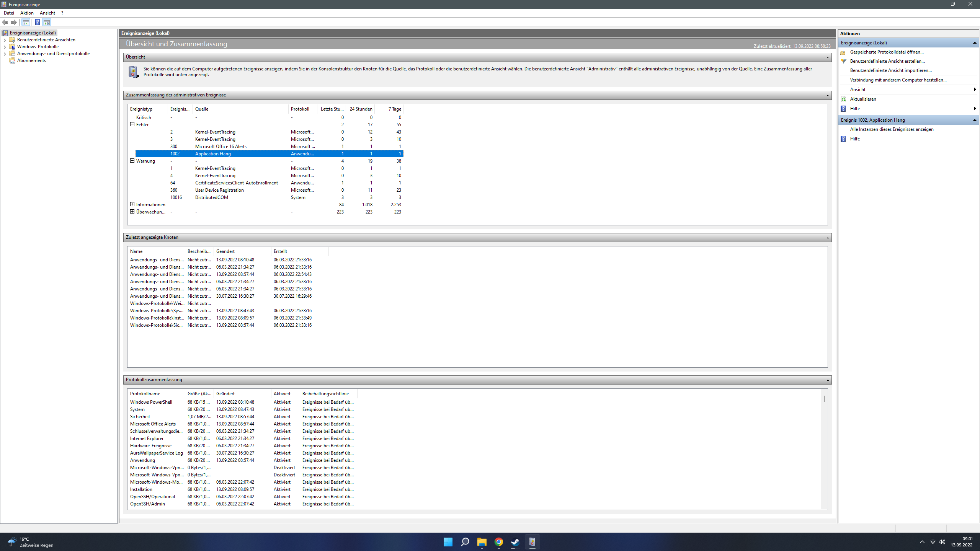The width and height of the screenshot is (980, 551).
Task: Toggle the action pane toolbar icon
Action: (46, 22)
